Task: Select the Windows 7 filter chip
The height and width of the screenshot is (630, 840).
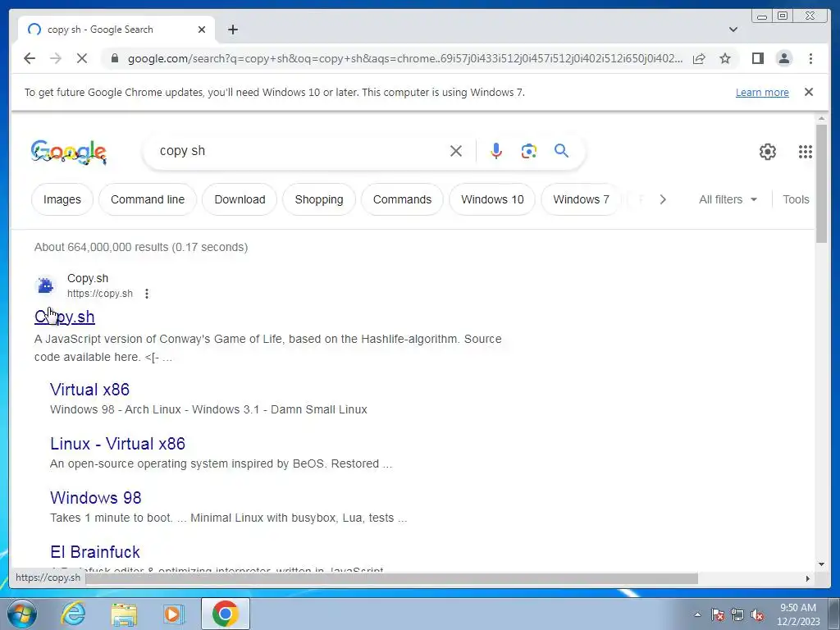Action: coord(581,199)
